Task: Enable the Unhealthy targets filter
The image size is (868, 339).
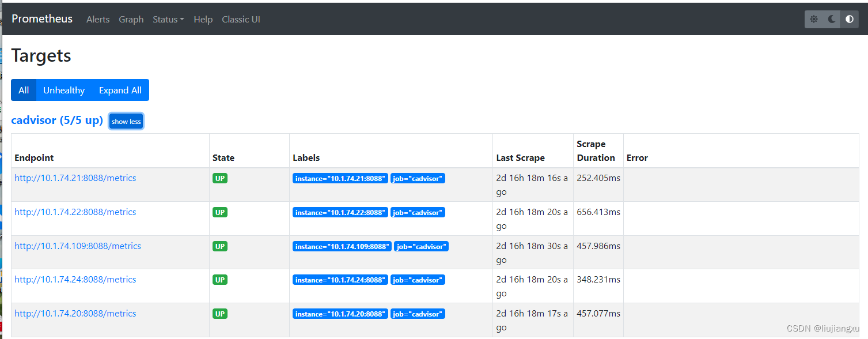Action: coord(63,90)
